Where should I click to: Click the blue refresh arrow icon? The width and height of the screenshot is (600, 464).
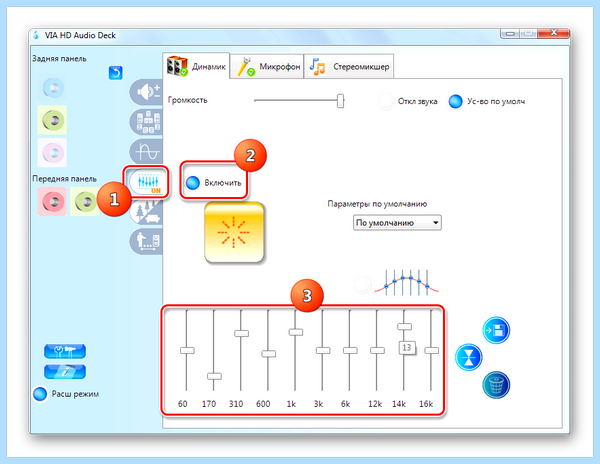point(116,73)
